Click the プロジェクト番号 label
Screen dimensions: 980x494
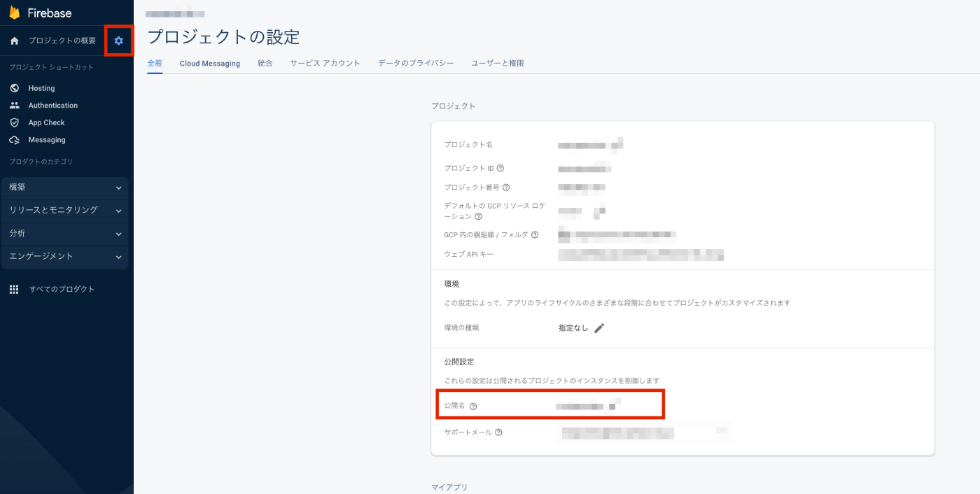click(x=472, y=188)
